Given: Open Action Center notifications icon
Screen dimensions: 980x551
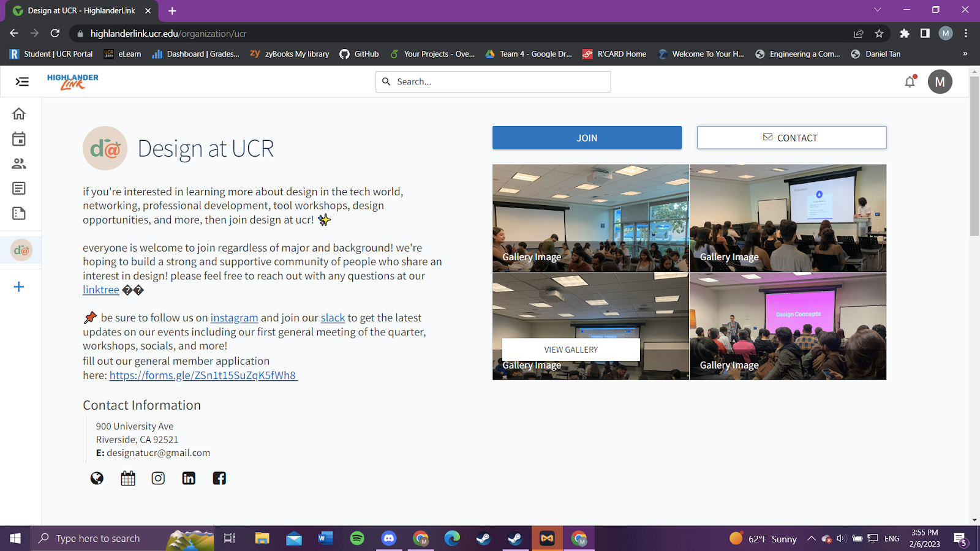Looking at the screenshot, I should point(960,539).
